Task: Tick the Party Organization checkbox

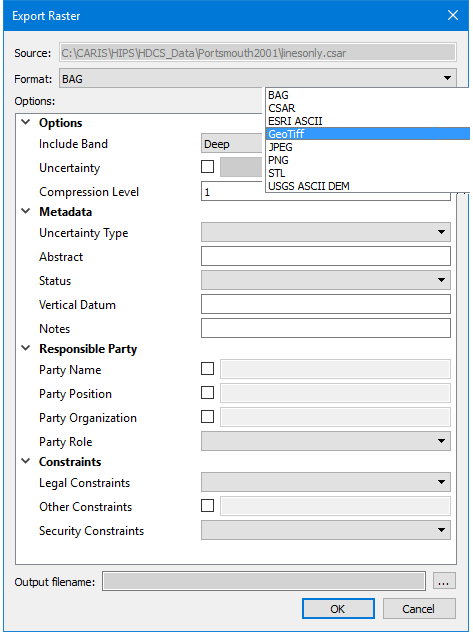Action: tap(207, 417)
